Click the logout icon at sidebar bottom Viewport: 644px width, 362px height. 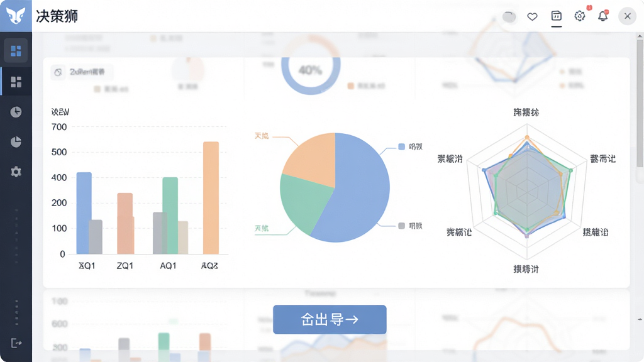[x=16, y=343]
